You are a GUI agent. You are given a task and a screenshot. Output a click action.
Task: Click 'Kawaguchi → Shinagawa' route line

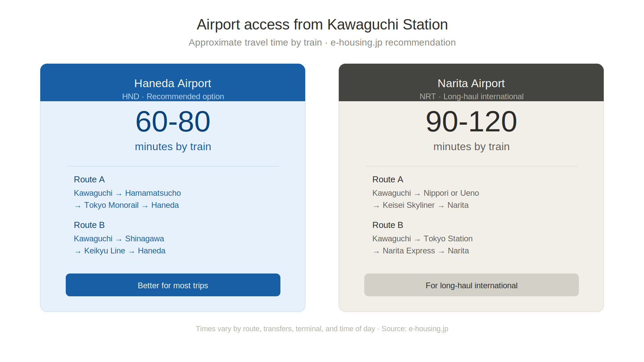click(119, 239)
